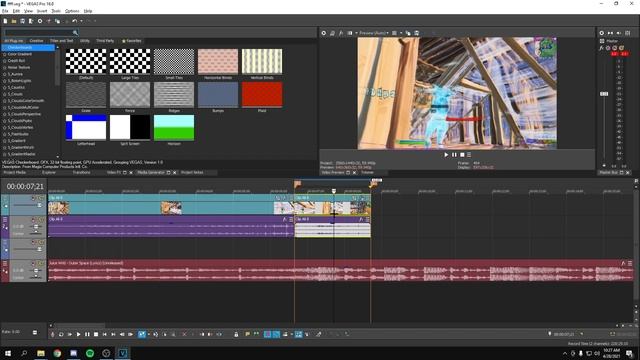Go to project start in transport

tap(104, 334)
